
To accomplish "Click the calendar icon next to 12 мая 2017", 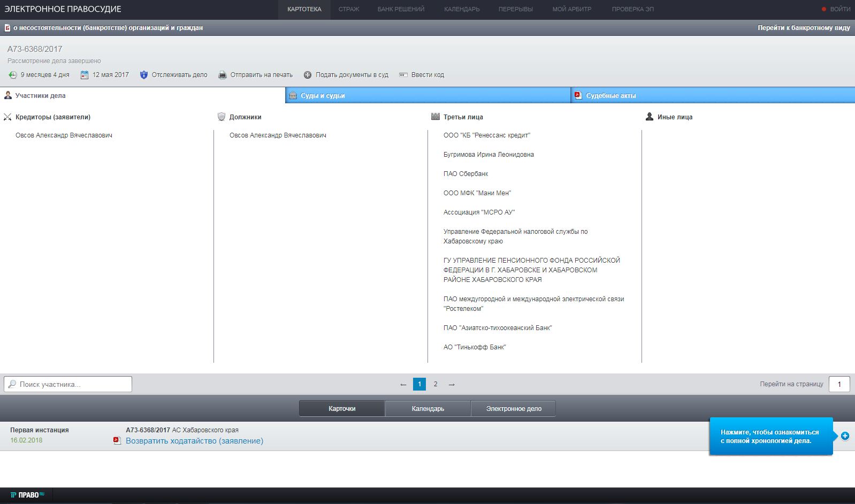I will pyautogui.click(x=85, y=75).
